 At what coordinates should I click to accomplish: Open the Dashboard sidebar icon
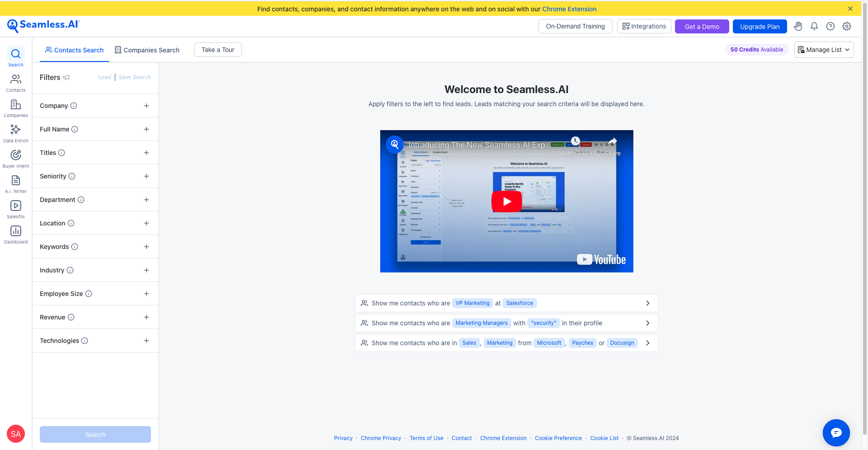click(x=16, y=234)
